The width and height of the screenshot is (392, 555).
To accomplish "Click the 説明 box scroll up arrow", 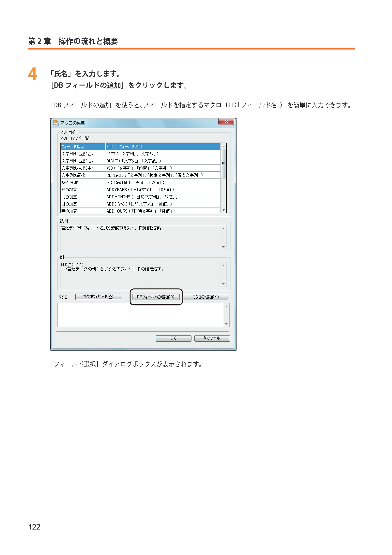I will coord(223,228).
